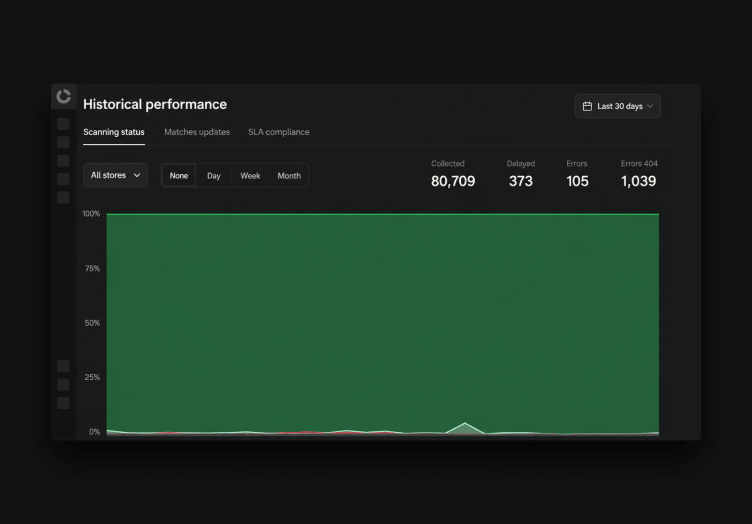The image size is (752, 524).
Task: Select the fifth sidebar square icon in the top group
Action: tap(63, 198)
